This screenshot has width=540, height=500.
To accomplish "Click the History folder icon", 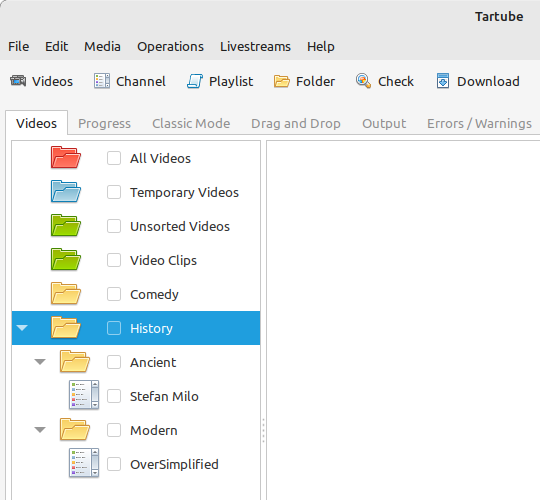I will [66, 327].
